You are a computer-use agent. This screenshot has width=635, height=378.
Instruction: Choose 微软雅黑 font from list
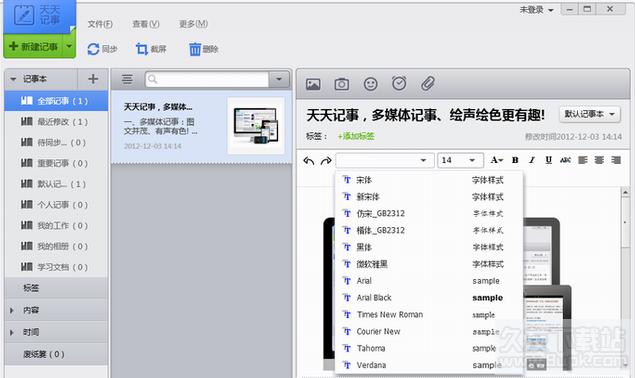click(429, 264)
